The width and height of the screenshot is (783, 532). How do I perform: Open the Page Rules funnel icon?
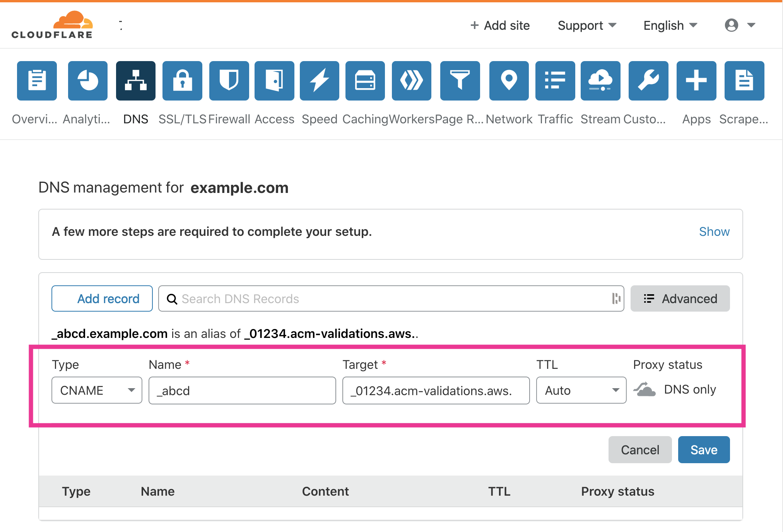460,81
